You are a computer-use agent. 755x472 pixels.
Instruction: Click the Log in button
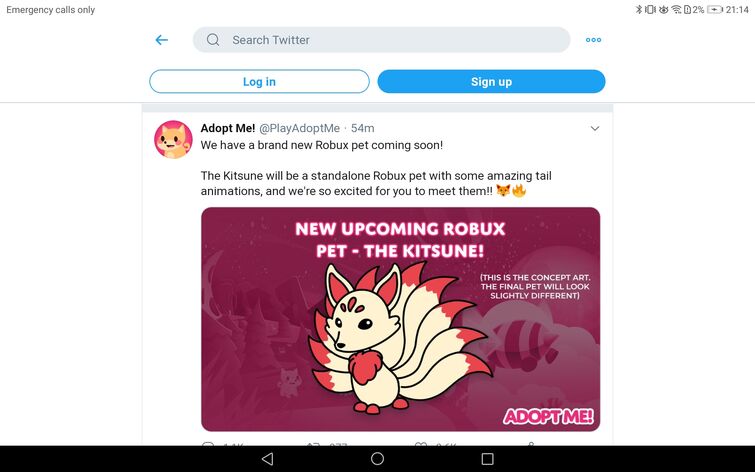260,81
